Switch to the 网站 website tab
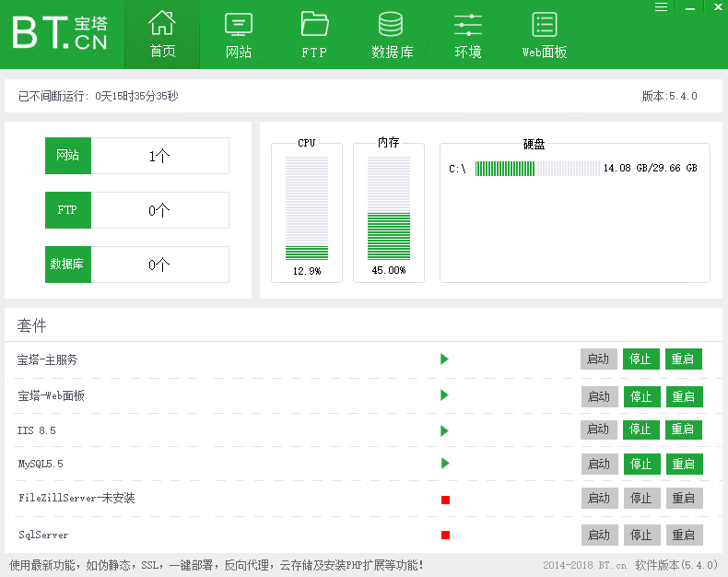728x577 pixels. [238, 35]
